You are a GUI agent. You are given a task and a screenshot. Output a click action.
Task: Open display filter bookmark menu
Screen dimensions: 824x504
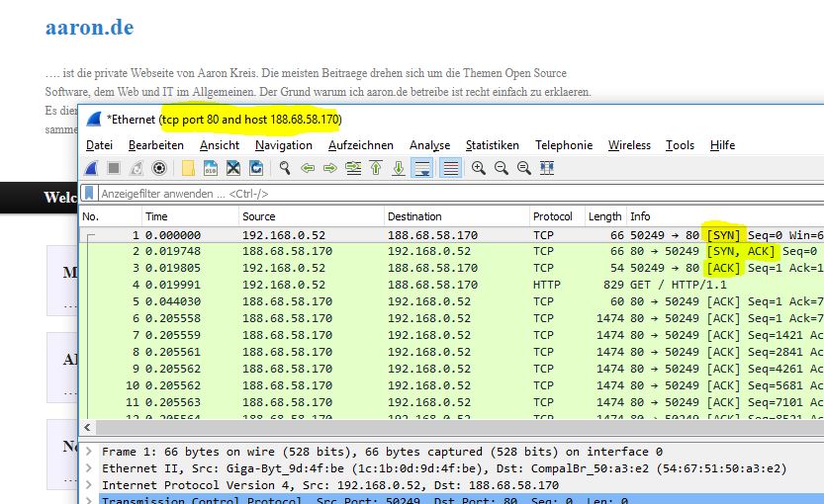(x=89, y=194)
